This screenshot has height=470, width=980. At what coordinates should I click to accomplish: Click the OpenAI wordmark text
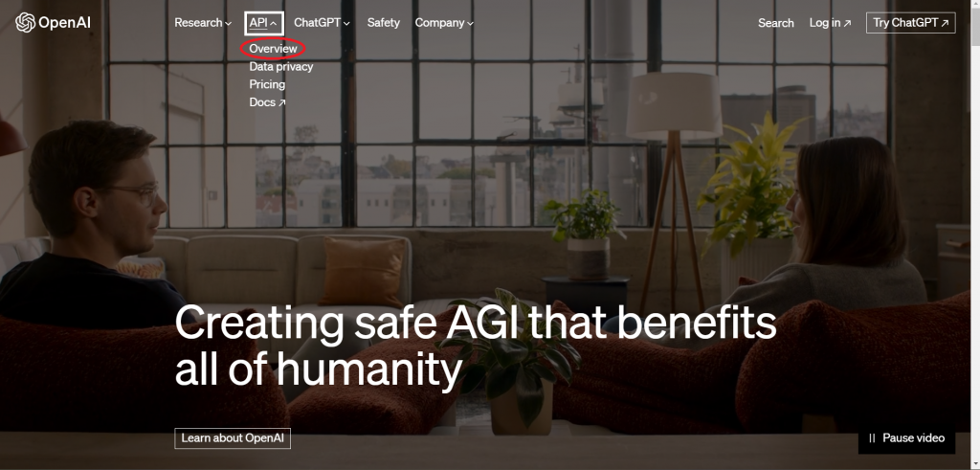coord(64,23)
